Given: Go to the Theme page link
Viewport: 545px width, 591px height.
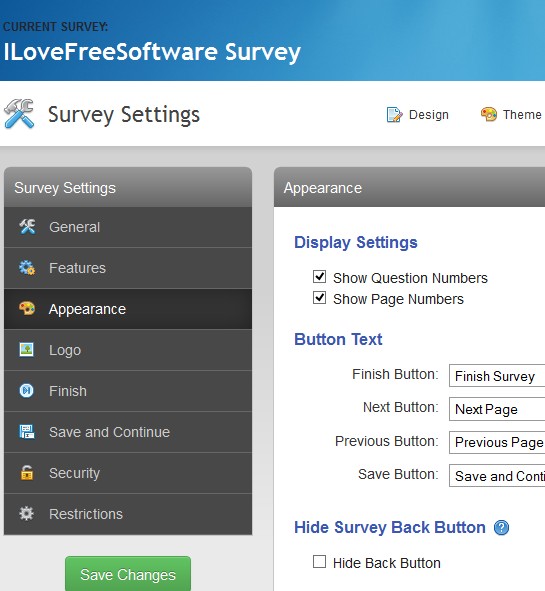Looking at the screenshot, I should 511,115.
